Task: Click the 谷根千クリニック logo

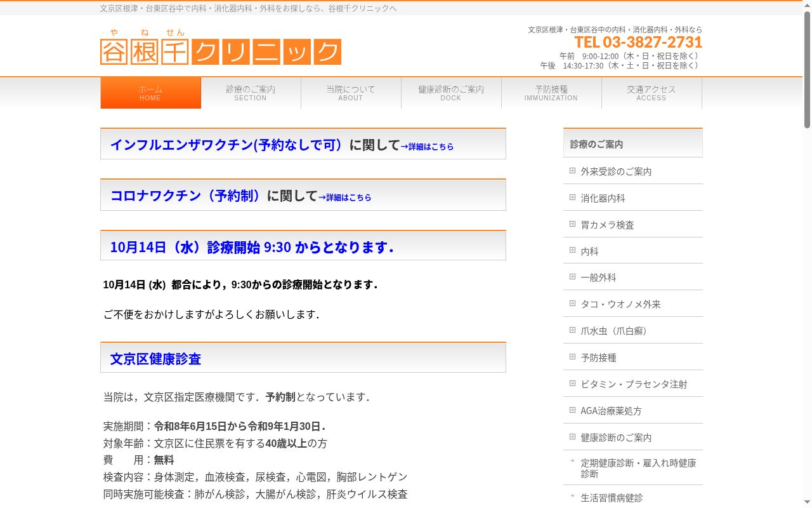Action: click(221, 46)
